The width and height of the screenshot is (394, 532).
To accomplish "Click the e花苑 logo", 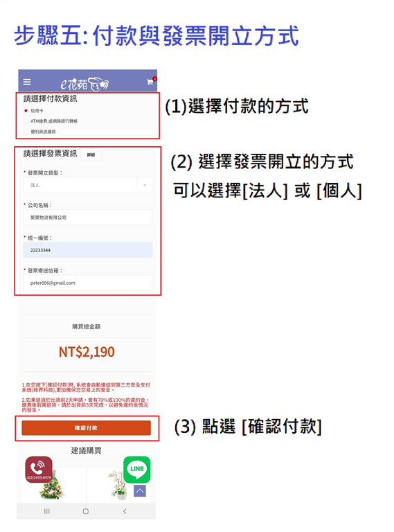I will [84, 84].
